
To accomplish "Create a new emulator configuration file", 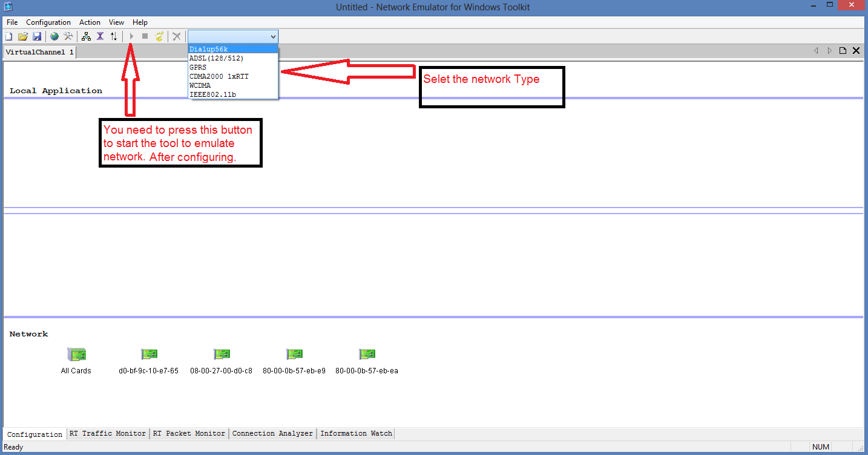I will (x=8, y=36).
